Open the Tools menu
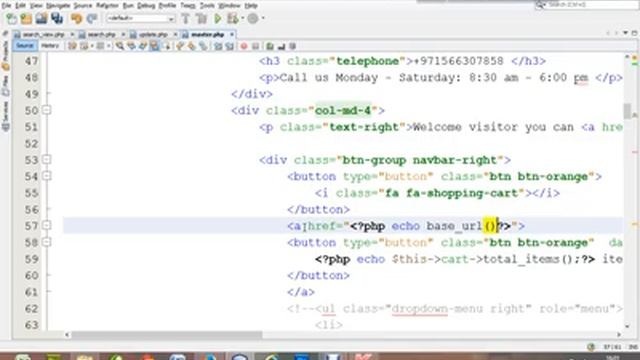Screen dimensions: 640x360 [207, 6]
